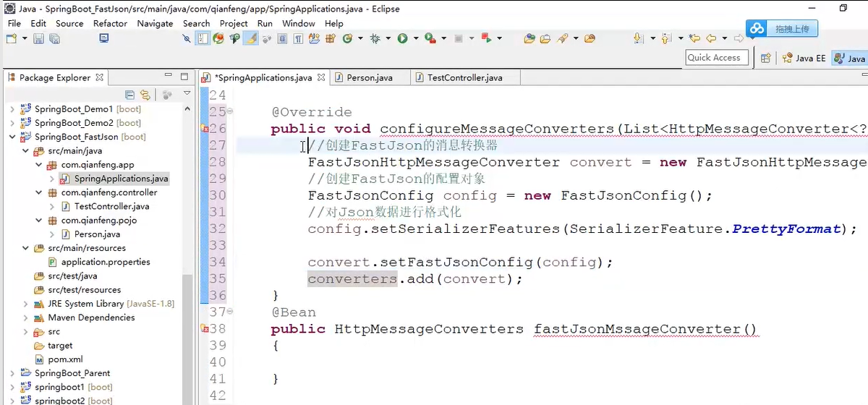Click the Quick Access search field
Image resolution: width=868 pixels, height=405 pixels.
click(x=717, y=57)
